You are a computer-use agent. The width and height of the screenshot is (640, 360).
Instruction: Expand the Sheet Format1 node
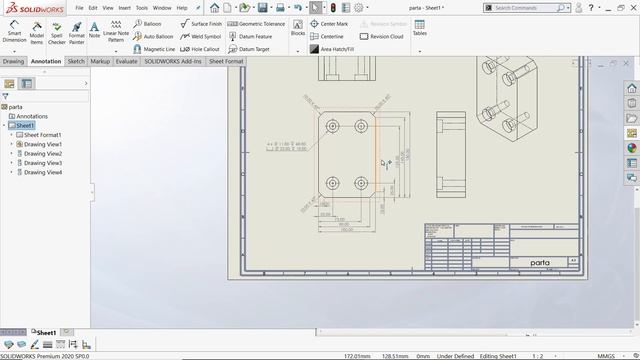pyautogui.click(x=11, y=135)
